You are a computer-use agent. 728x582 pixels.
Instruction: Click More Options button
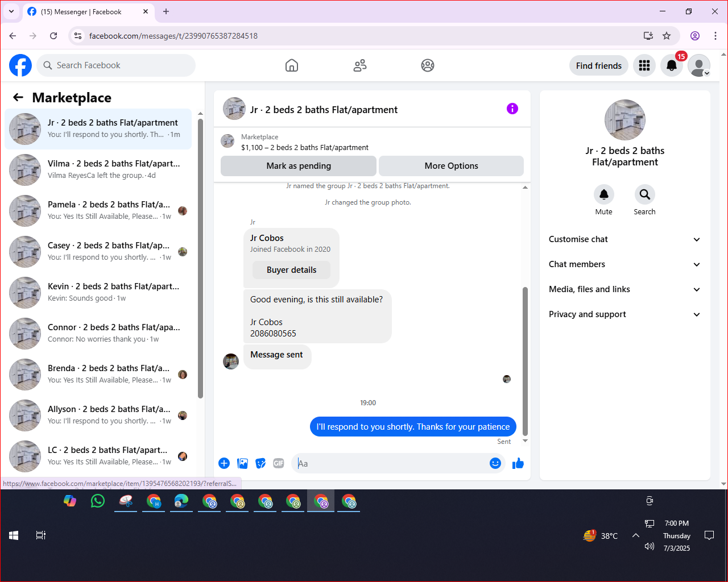451,166
